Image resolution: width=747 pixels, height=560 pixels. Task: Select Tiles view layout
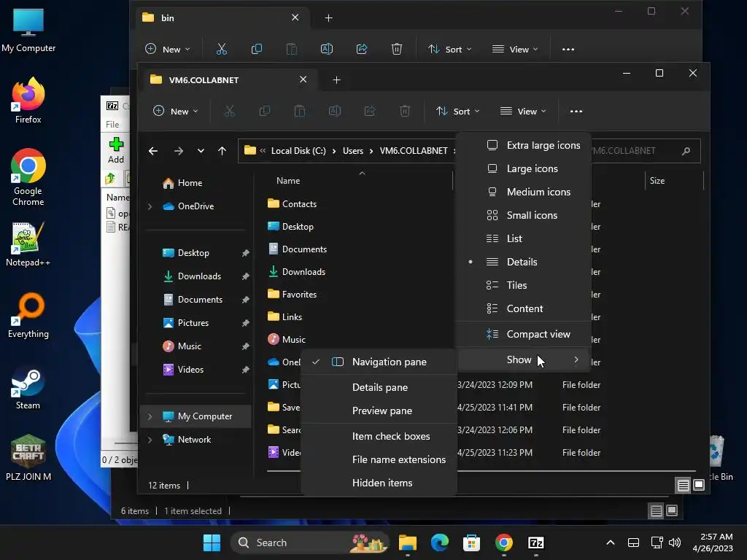coord(524,285)
